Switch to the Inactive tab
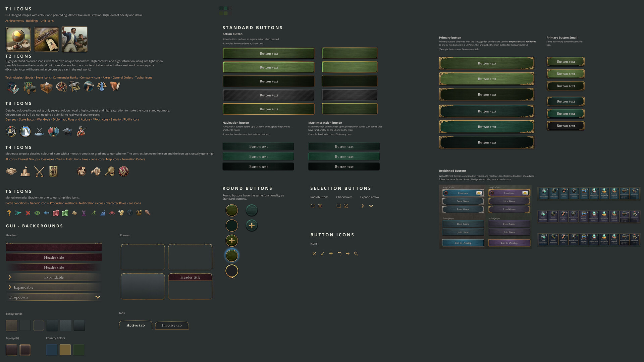This screenshot has height=362, width=644. (171, 325)
